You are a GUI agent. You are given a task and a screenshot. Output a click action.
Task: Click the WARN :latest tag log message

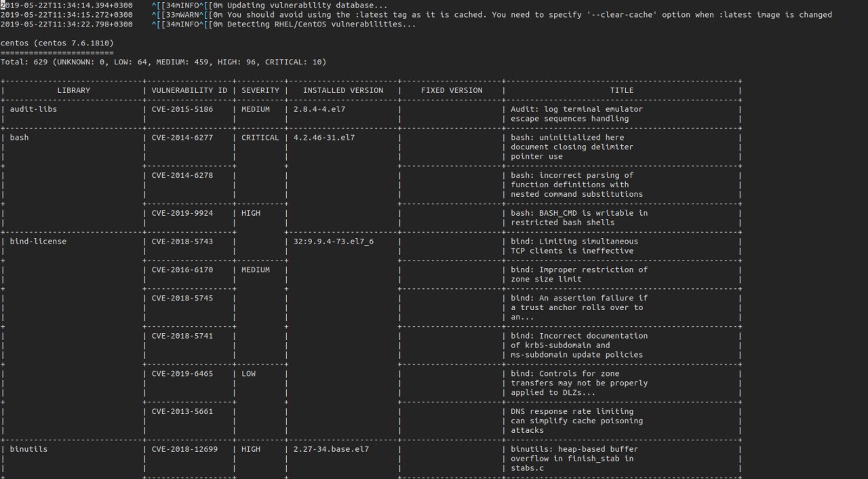pos(530,15)
